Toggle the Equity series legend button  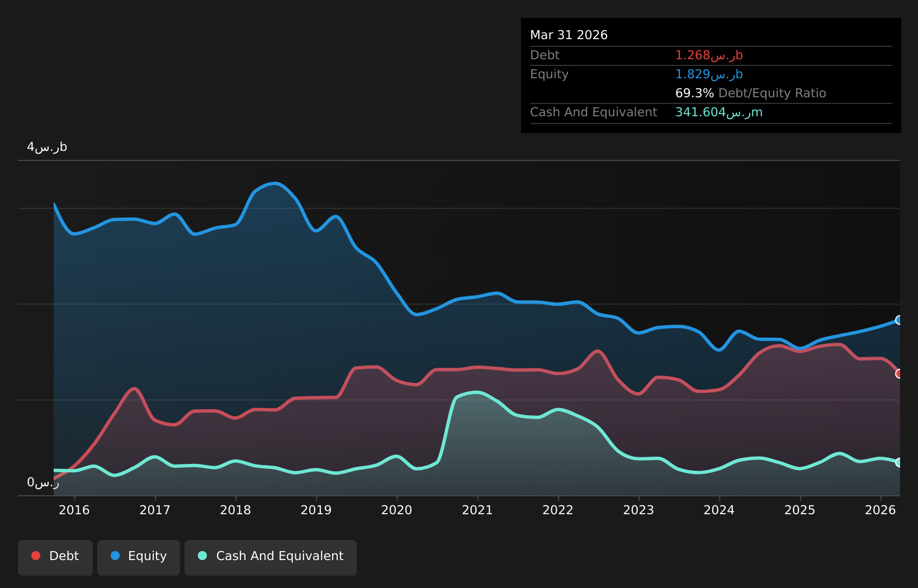pos(139,557)
